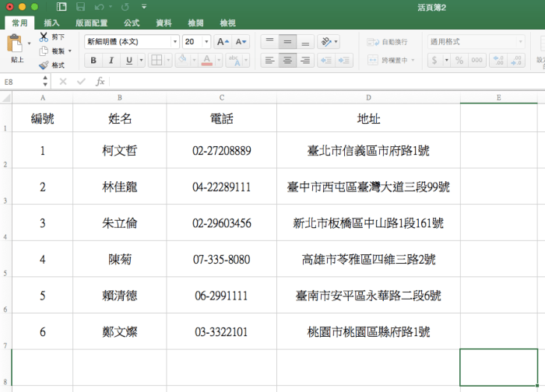Click the fx Insert Function icon
Screen dimensions: 545x392
click(100, 82)
